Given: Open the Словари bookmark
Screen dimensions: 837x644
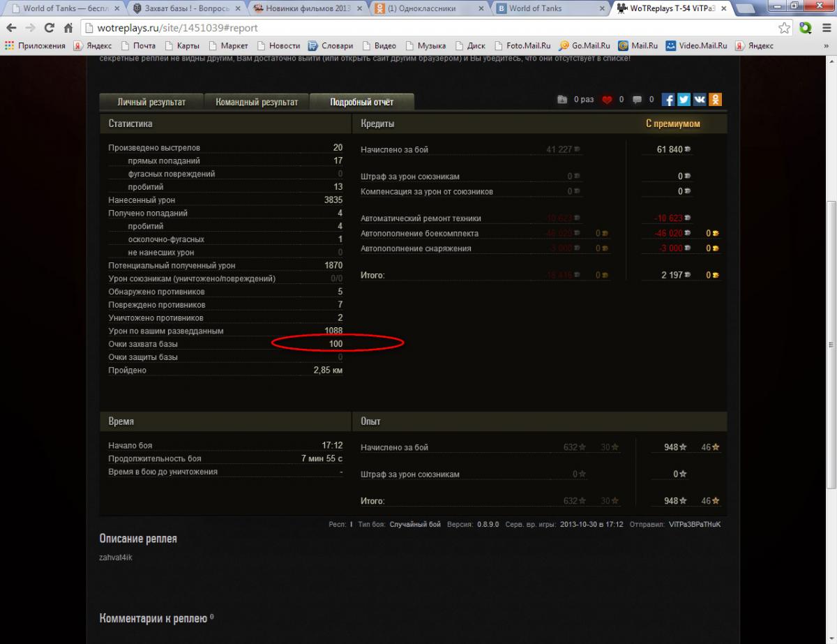Looking at the screenshot, I should click(331, 45).
